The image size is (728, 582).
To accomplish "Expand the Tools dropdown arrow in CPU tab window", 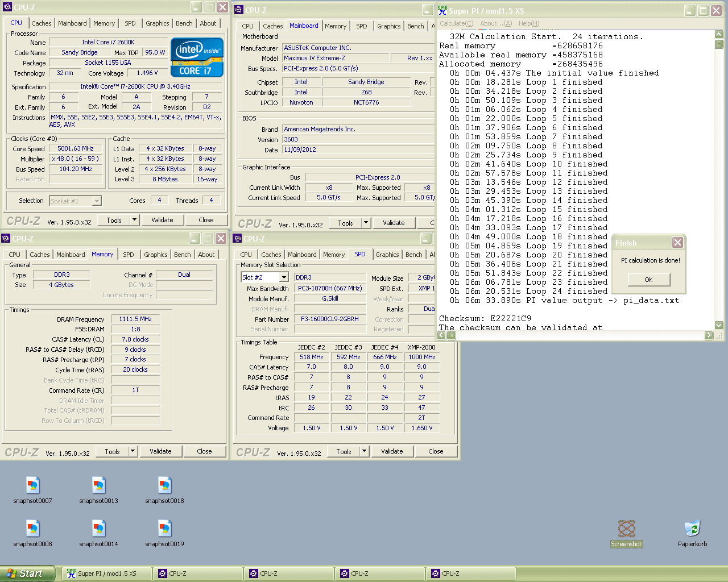I will click(x=135, y=220).
